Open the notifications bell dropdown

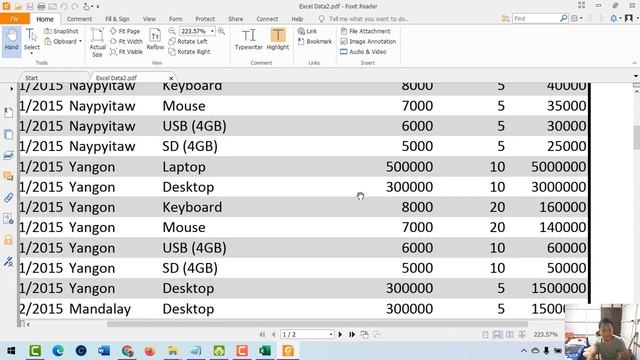(x=615, y=18)
